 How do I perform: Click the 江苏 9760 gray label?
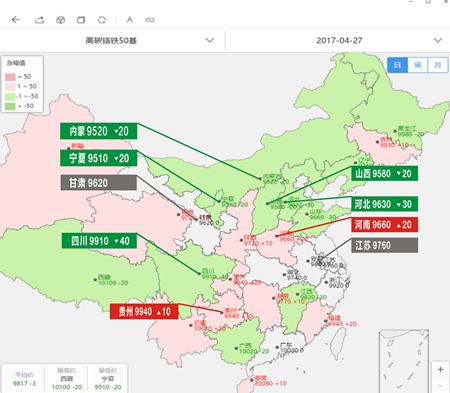384,246
